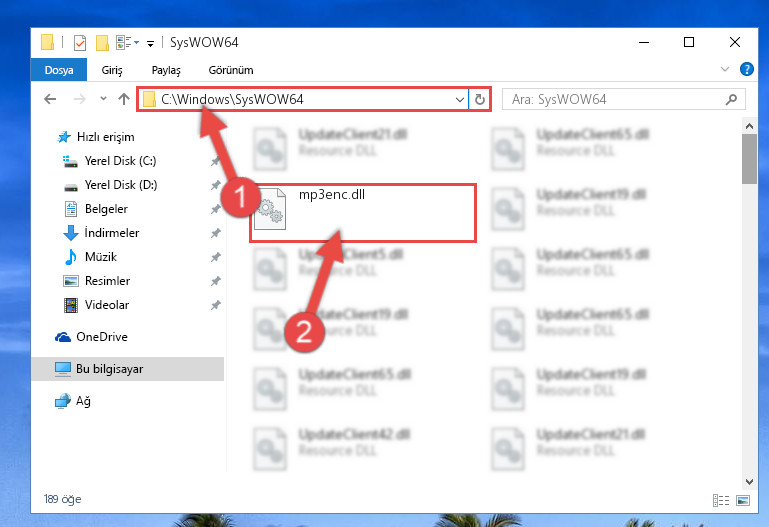The image size is (769, 527).
Task: Click the pin icon beside Belgeler
Action: point(215,209)
